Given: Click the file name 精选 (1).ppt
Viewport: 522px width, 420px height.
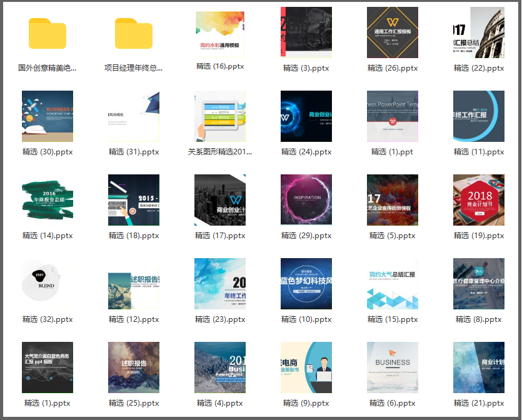Looking at the screenshot, I should [392, 152].
